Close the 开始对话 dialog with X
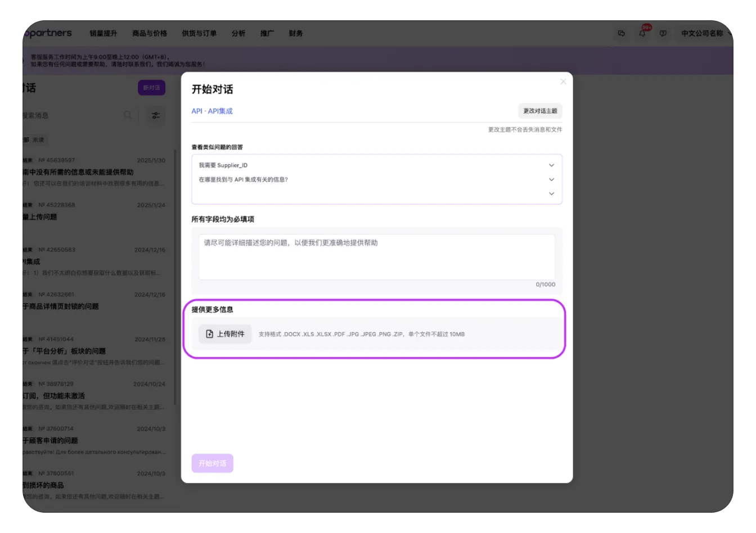Viewport: 756px width, 533px height. [563, 82]
